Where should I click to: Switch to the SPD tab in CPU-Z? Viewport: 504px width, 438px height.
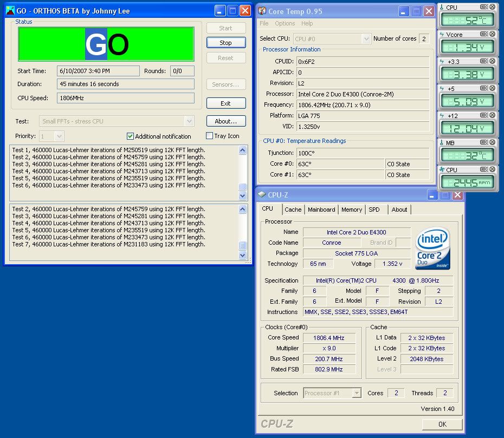tap(374, 210)
